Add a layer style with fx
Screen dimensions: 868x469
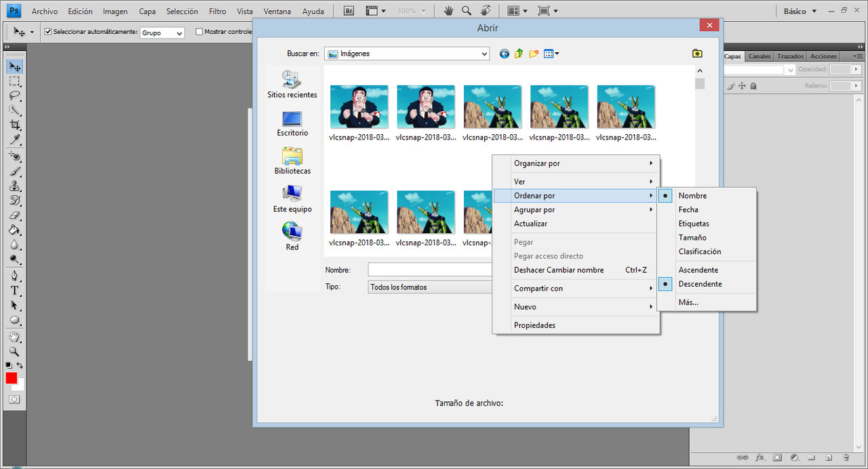tap(760, 457)
